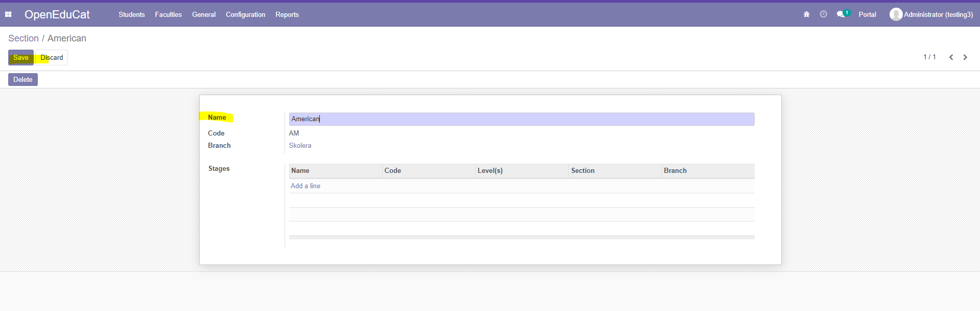
Task: Go back via Section breadcrumb
Action: (24, 38)
